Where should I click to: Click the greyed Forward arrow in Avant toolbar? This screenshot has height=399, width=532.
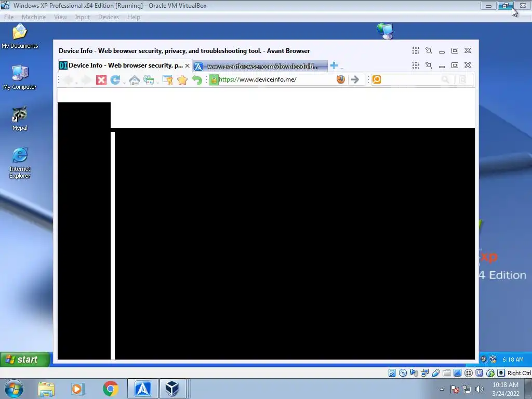click(86, 80)
